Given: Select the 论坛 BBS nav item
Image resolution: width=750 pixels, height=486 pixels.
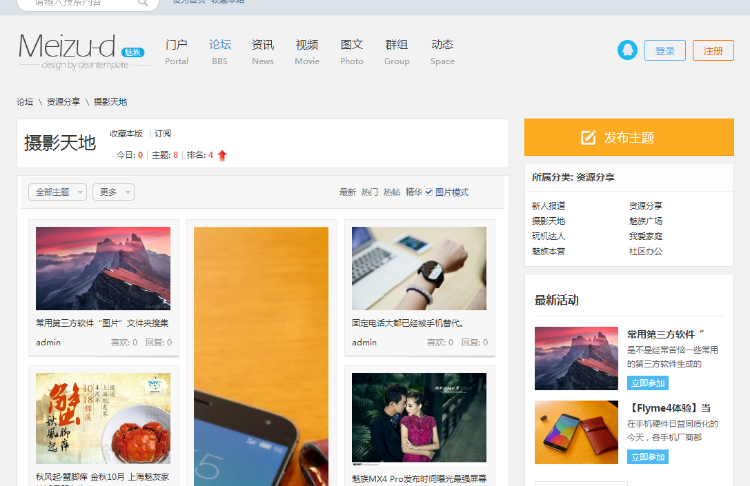Looking at the screenshot, I should pyautogui.click(x=220, y=52).
